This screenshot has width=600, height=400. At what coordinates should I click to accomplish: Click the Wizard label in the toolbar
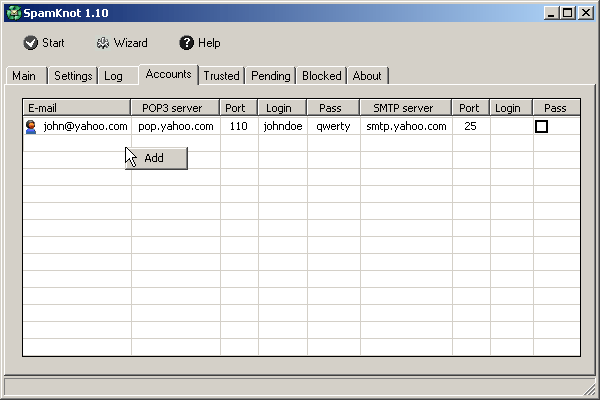tap(130, 43)
